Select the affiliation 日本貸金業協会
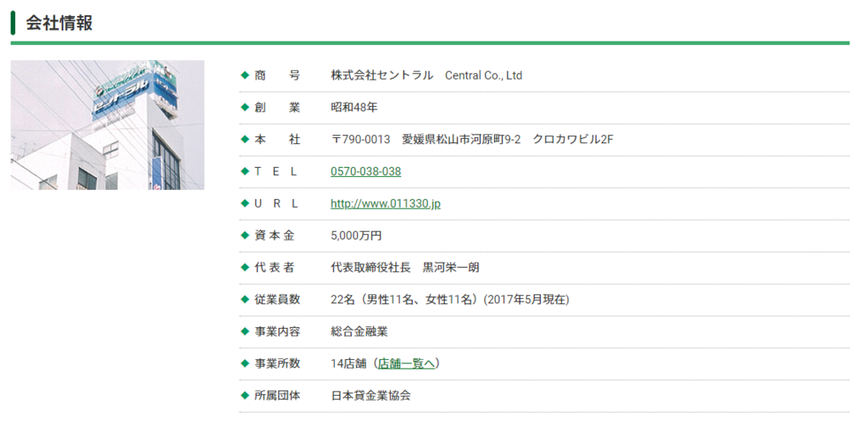 (371, 396)
